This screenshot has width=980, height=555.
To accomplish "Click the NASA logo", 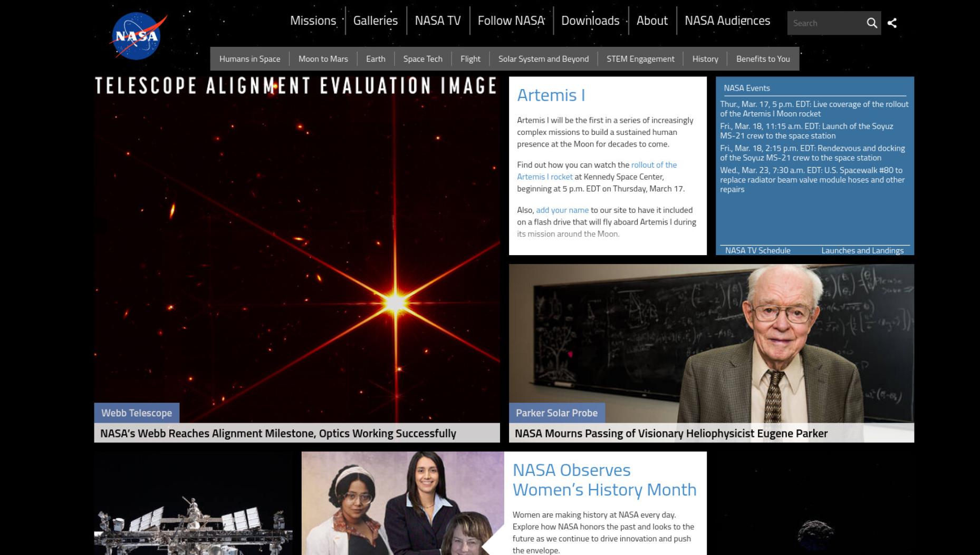I will coord(138,36).
